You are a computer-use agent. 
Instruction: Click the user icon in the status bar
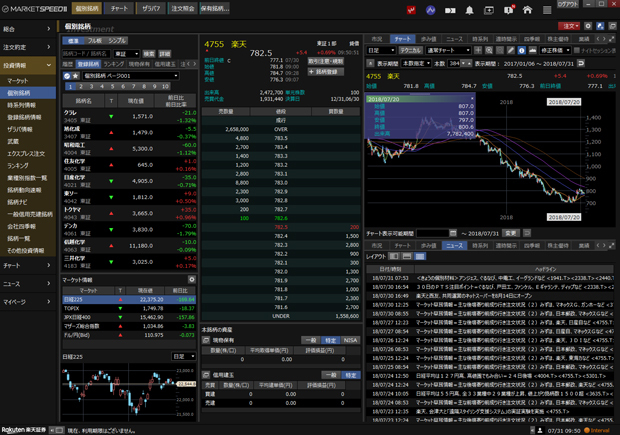pyautogui.click(x=540, y=430)
